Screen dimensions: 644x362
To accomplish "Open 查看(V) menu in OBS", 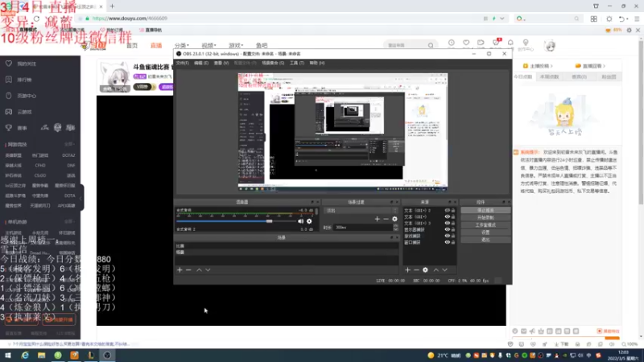I will pos(221,64).
